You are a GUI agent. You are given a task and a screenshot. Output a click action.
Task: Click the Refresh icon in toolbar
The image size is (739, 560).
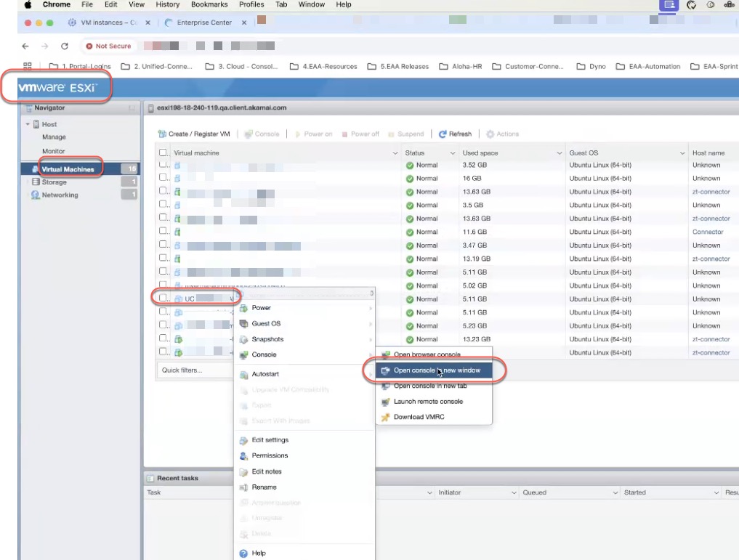pos(443,134)
